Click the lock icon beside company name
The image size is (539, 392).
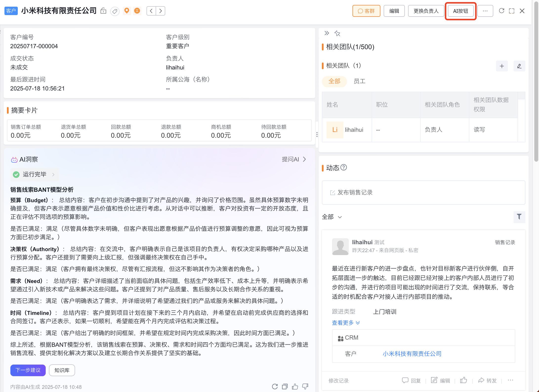(x=103, y=11)
